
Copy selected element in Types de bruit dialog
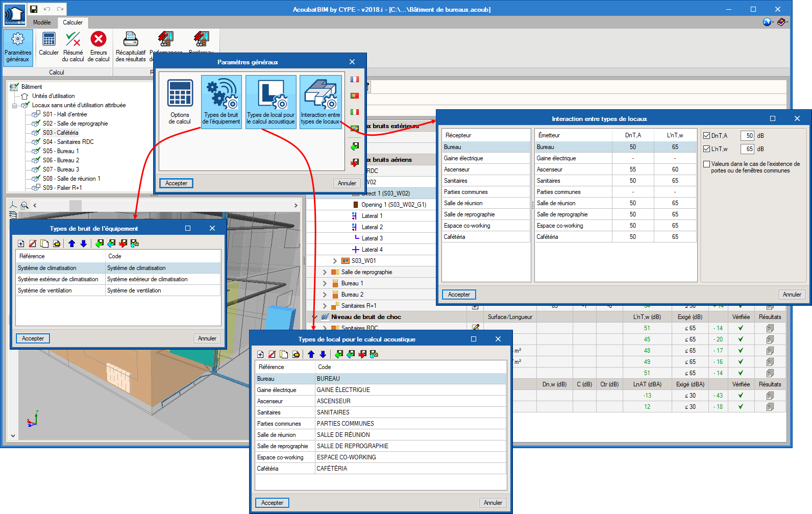click(x=44, y=243)
